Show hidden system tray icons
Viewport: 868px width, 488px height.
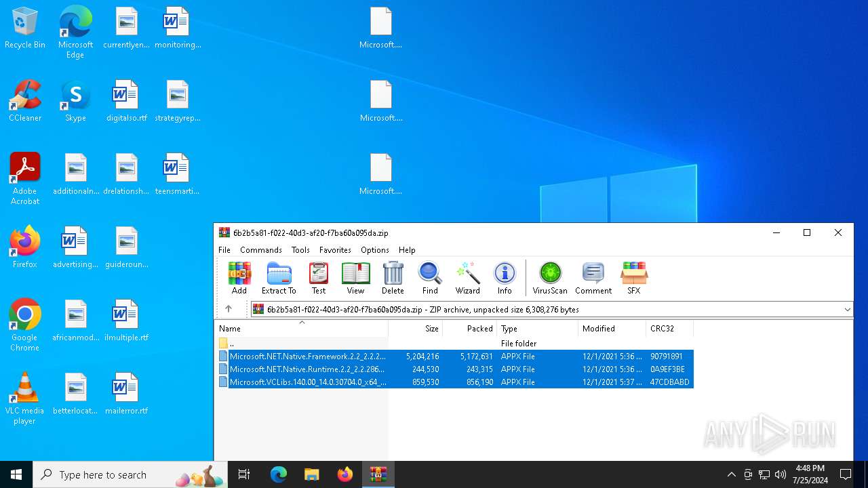pyautogui.click(x=731, y=474)
